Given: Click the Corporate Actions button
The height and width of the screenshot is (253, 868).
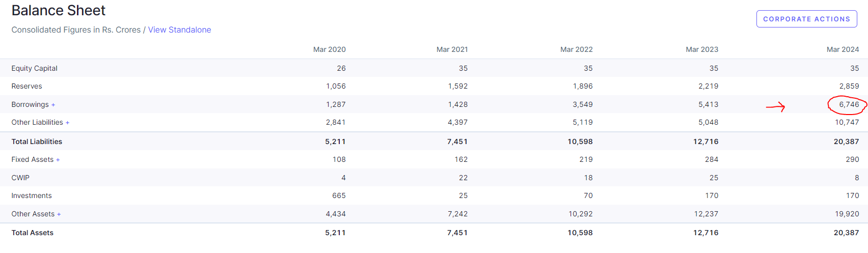Looking at the screenshot, I should 806,19.
